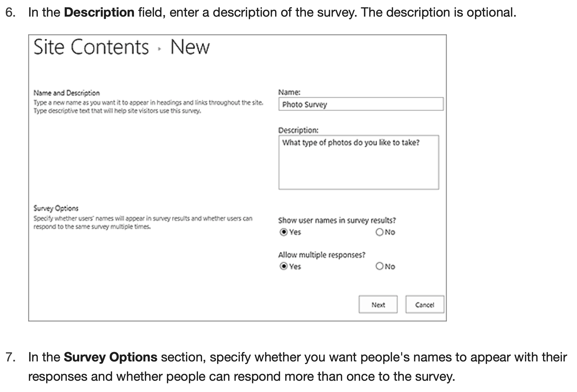Click the Survey Options heading in the form
Viewport: 577px width, 392px height.
(x=56, y=208)
